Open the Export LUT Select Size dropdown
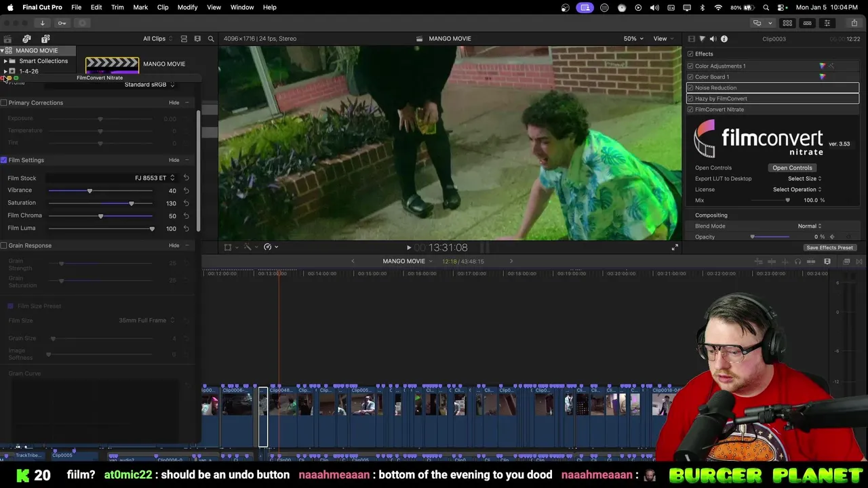 [x=804, y=179]
